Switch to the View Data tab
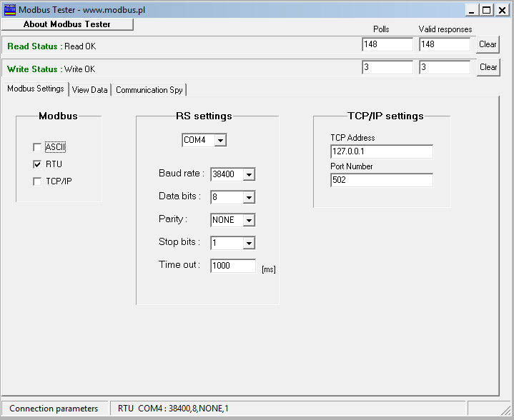The height and width of the screenshot is (420, 514). click(90, 90)
